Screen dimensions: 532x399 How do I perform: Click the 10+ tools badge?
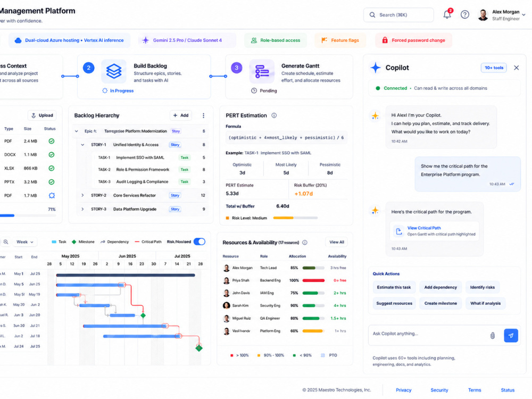coord(494,68)
